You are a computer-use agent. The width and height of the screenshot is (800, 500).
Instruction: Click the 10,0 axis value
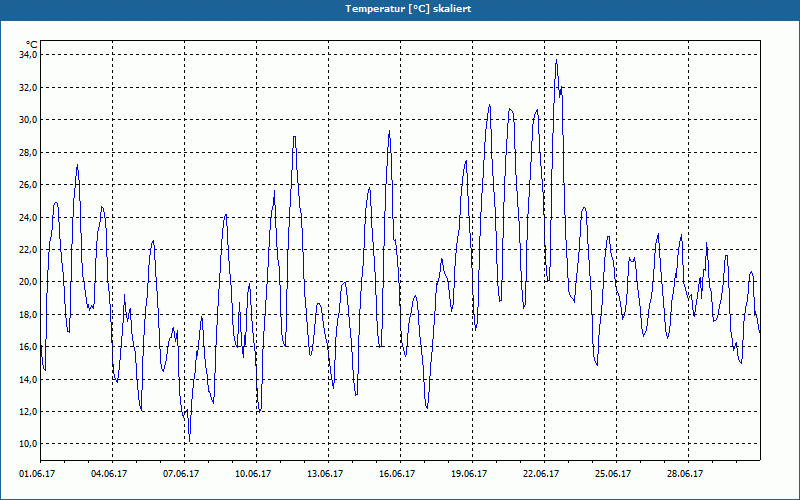click(x=28, y=443)
